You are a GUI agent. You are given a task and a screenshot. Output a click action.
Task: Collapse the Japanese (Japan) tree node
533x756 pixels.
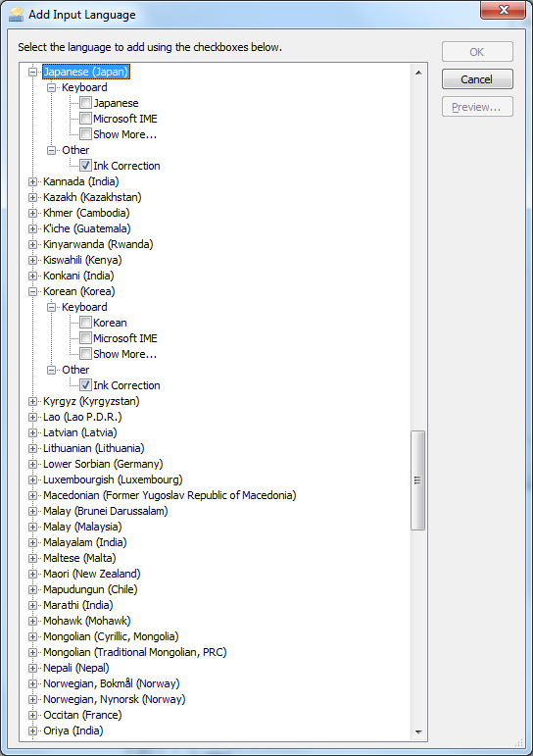coord(32,72)
